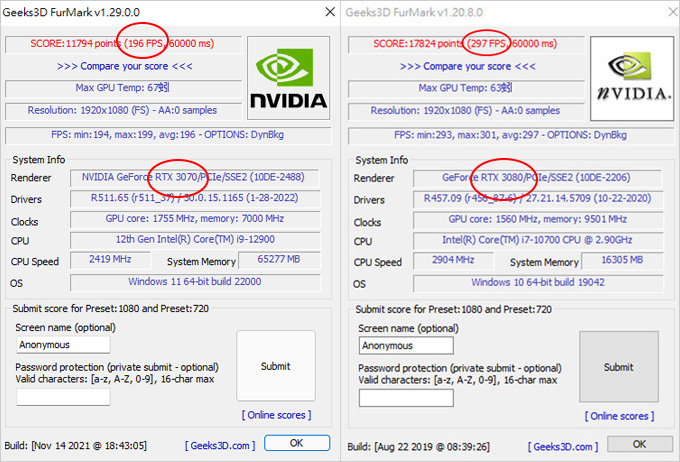This screenshot has height=462, width=680.
Task: Click the NVIDIA logo in FurMark v1.29.0.0 window
Action: tap(288, 78)
